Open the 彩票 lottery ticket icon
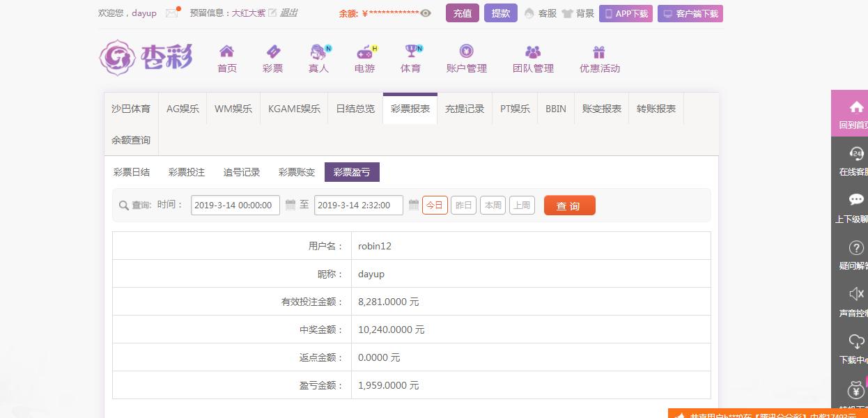Viewport: 868px width, 418px height. tap(272, 52)
